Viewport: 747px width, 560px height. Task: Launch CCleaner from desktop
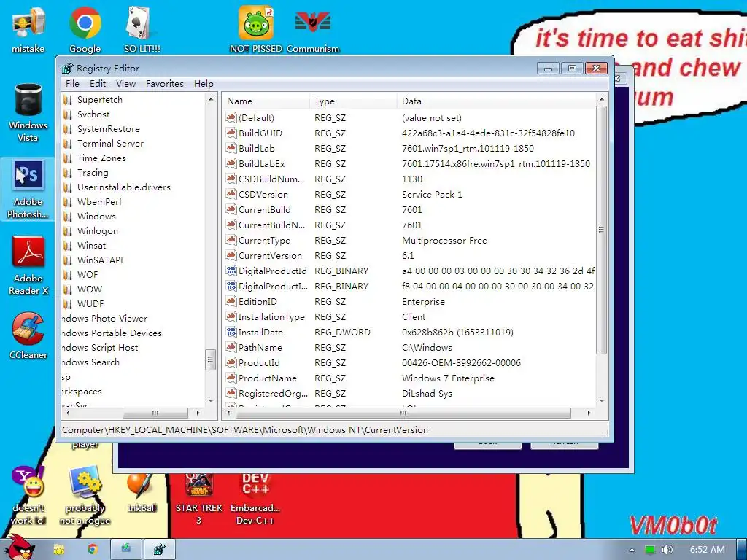[x=28, y=335]
